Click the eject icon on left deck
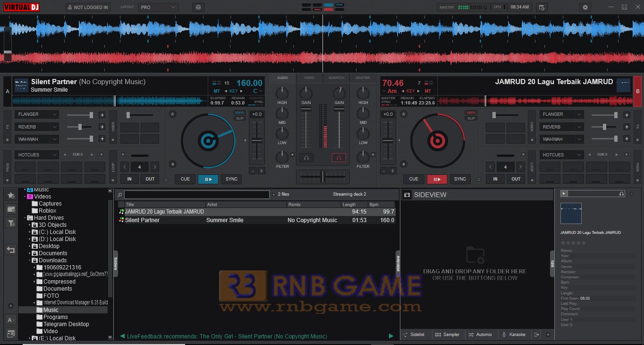The height and width of the screenshot is (345, 644). (173, 114)
